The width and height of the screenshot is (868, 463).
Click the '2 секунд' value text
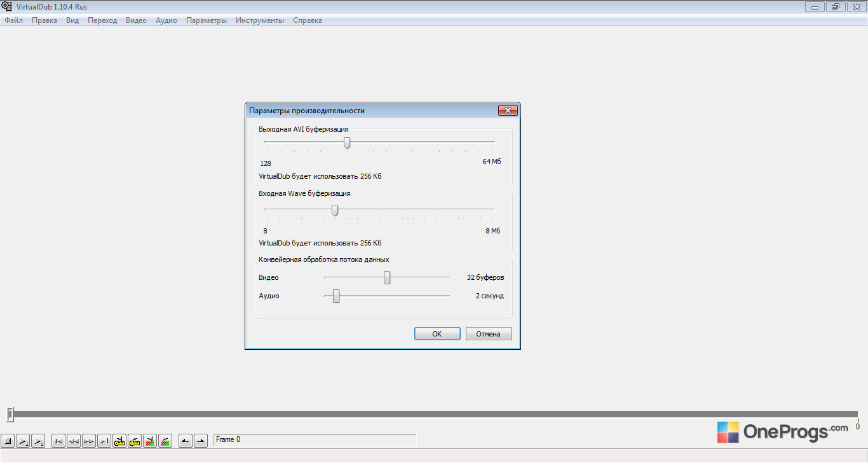(x=490, y=296)
